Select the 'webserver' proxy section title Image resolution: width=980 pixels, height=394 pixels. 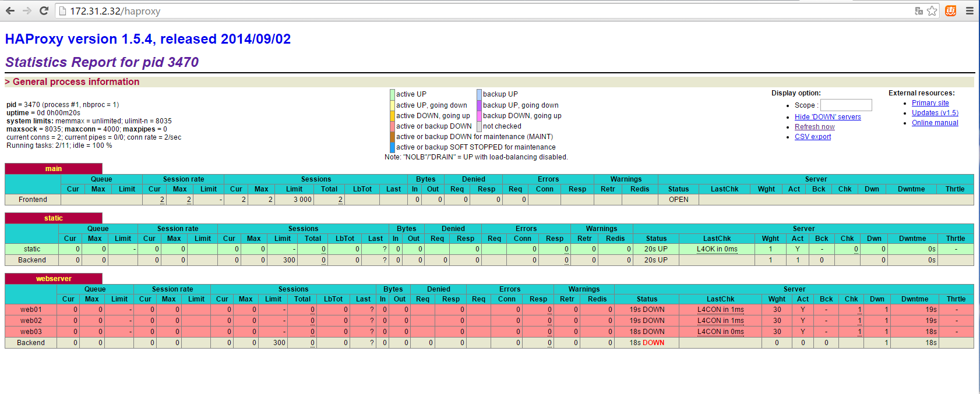54,279
